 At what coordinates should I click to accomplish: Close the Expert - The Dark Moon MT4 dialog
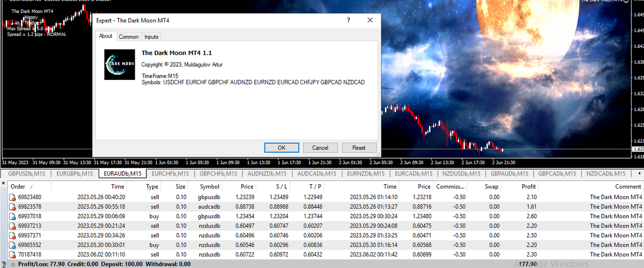370,20
